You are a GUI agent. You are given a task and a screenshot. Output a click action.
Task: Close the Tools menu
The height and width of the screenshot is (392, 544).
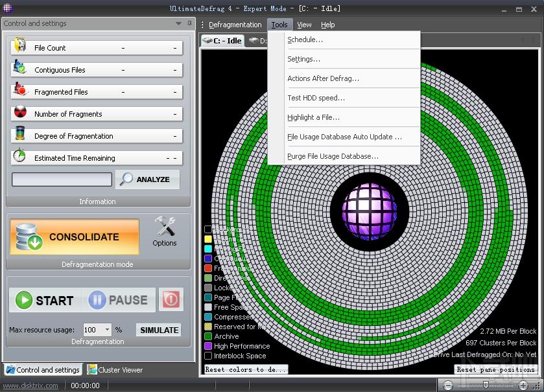pos(279,25)
